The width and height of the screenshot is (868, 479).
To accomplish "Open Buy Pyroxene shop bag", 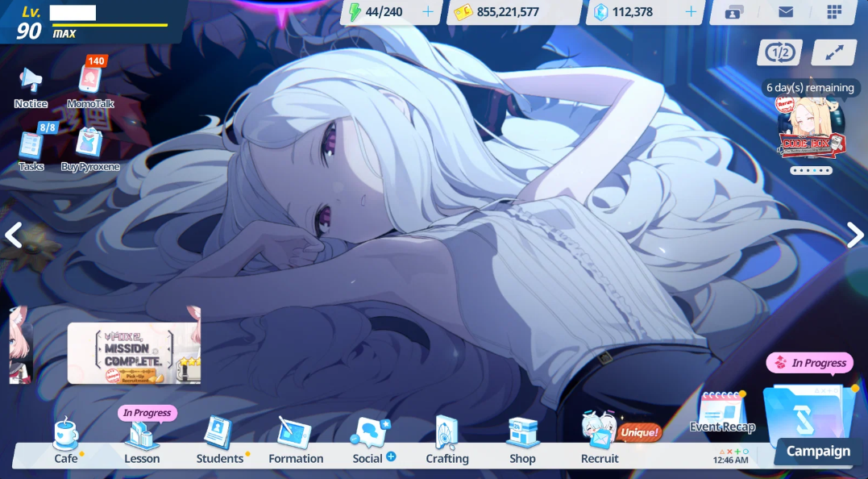I will pyautogui.click(x=89, y=144).
